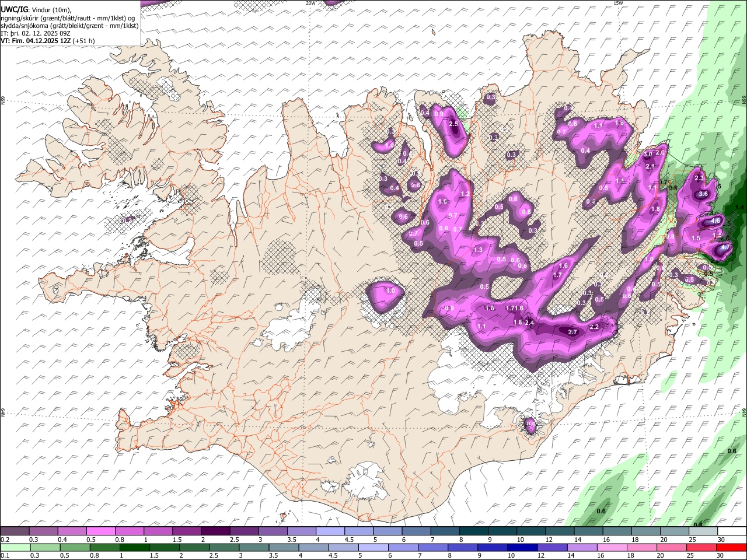Click the bright red bottom-row swatch for 30
The height and width of the screenshot is (560, 747).
731,547
